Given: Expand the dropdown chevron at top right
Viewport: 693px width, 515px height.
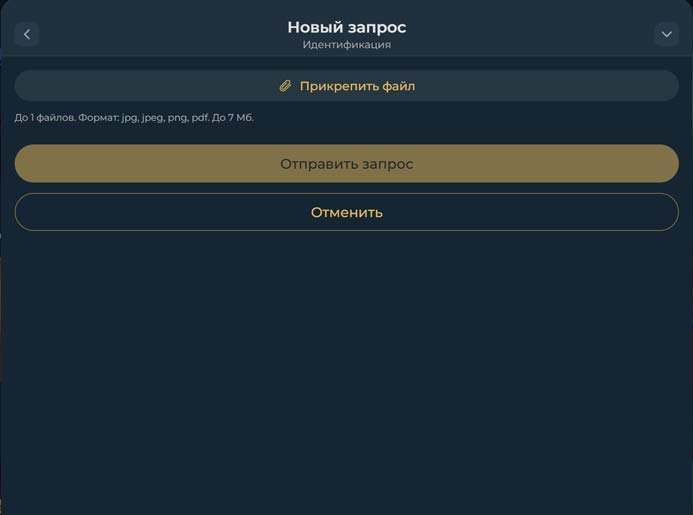Looking at the screenshot, I should 666,34.
